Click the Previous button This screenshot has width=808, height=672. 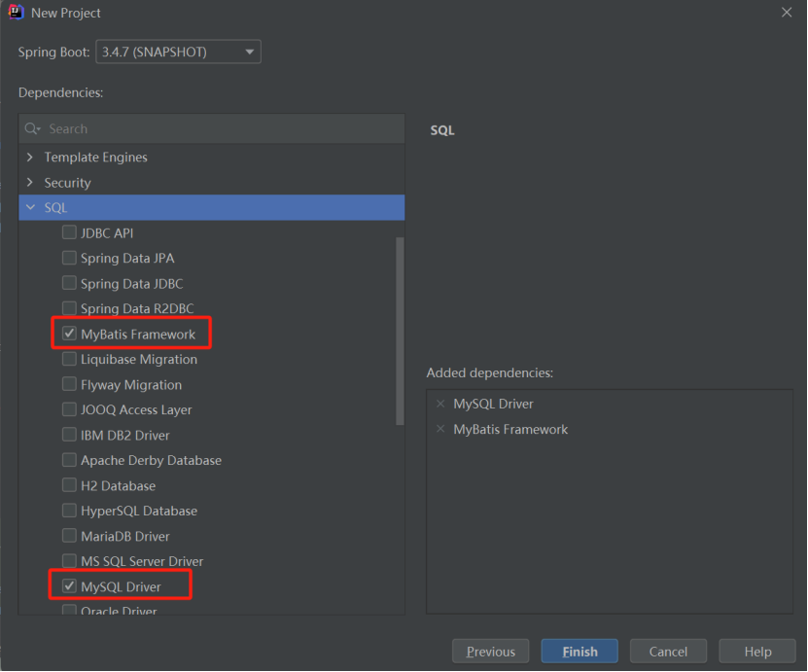[491, 652]
